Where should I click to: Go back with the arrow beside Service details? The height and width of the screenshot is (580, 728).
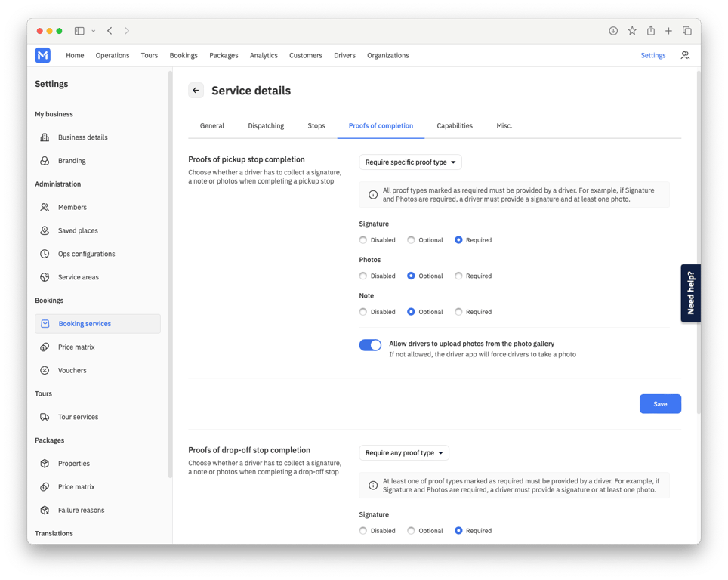coord(196,91)
